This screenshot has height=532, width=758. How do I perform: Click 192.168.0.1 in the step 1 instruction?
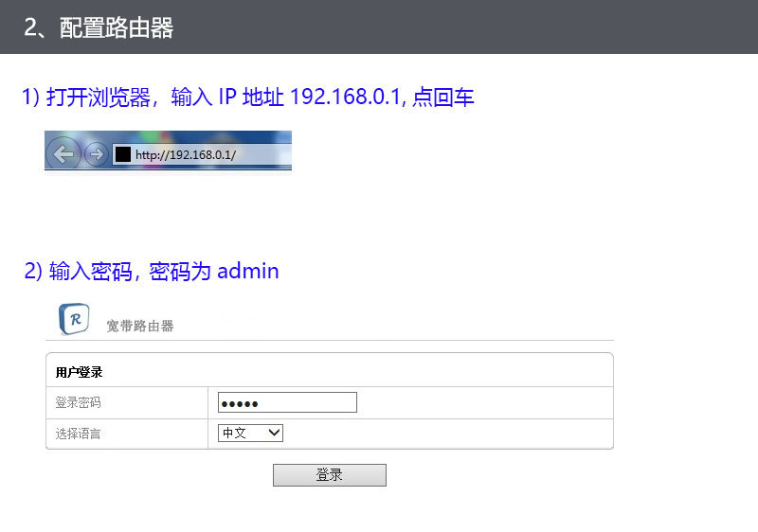tap(348, 98)
